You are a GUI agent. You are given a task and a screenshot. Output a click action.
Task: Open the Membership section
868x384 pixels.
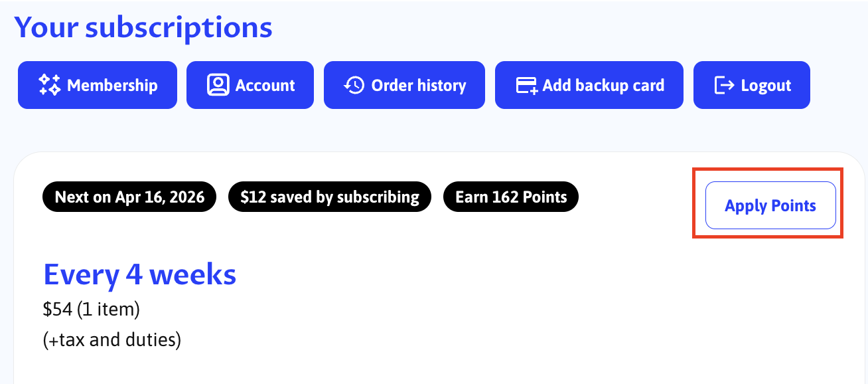coord(112,85)
